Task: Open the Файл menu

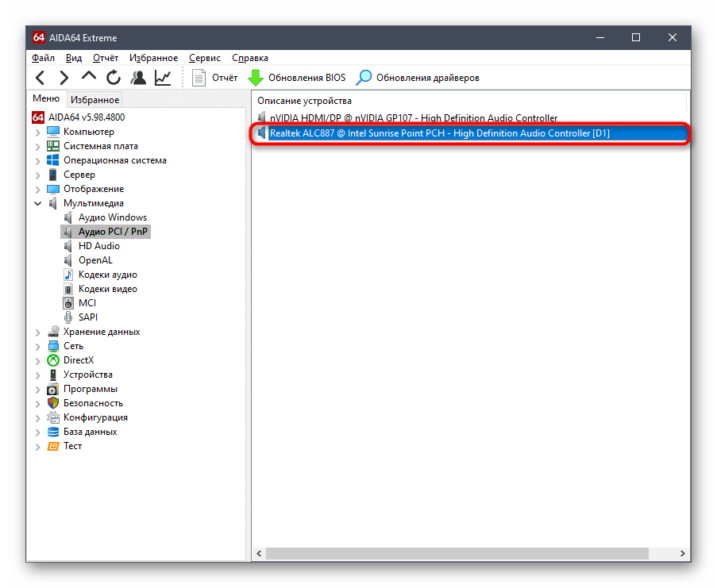Action: click(x=43, y=58)
